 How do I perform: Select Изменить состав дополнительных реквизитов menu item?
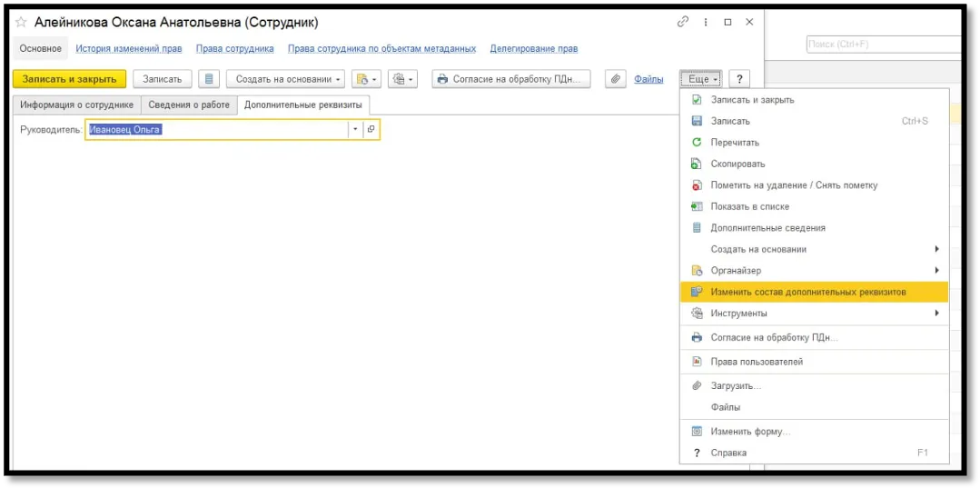click(807, 292)
